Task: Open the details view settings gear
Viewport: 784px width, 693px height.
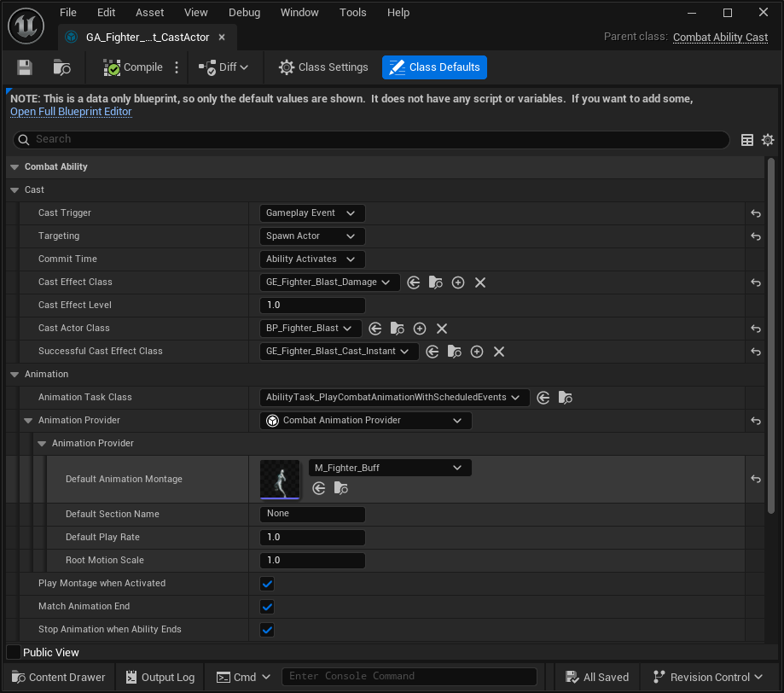Action: pyautogui.click(x=768, y=140)
